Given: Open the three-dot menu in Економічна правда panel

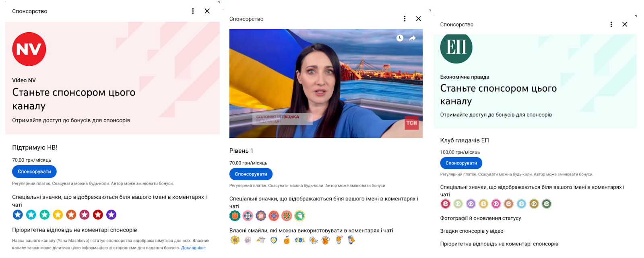Looking at the screenshot, I should click(611, 25).
